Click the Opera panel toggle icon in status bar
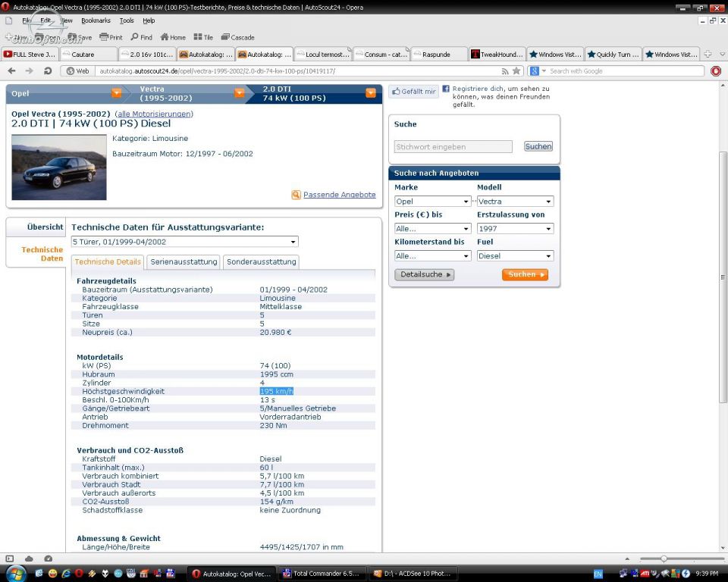Screen dimensions: 728x582 point(9,559)
